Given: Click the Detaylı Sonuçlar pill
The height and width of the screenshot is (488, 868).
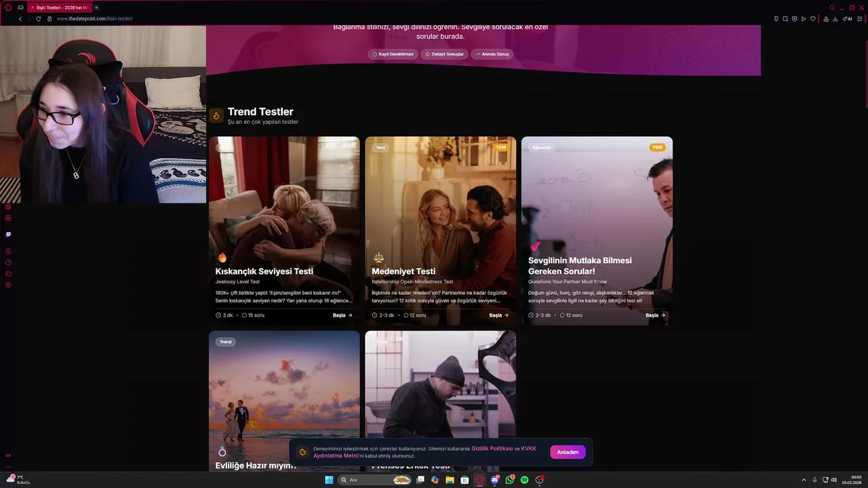Looking at the screenshot, I should pos(444,54).
